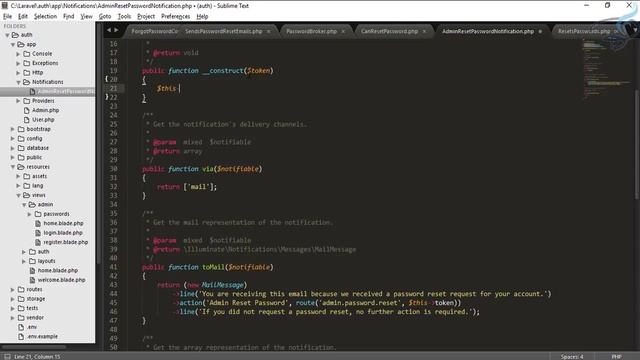Screen dimensions: 640x360
Task: Collapse the views folder
Action: point(18,195)
